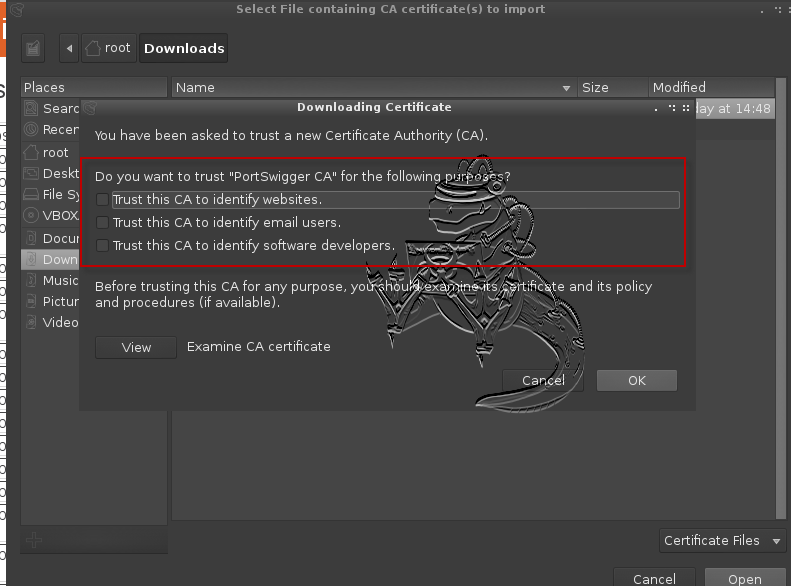This screenshot has width=791, height=586.
Task: Select Videos in Places sidebar
Action: pyautogui.click(x=51, y=323)
